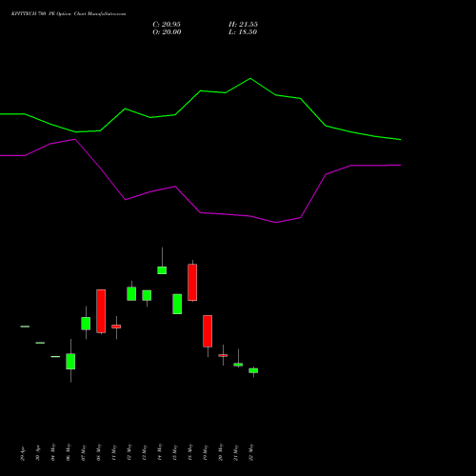Click the 29 Apr date label
The width and height of the screenshot is (476, 476).
click(23, 454)
